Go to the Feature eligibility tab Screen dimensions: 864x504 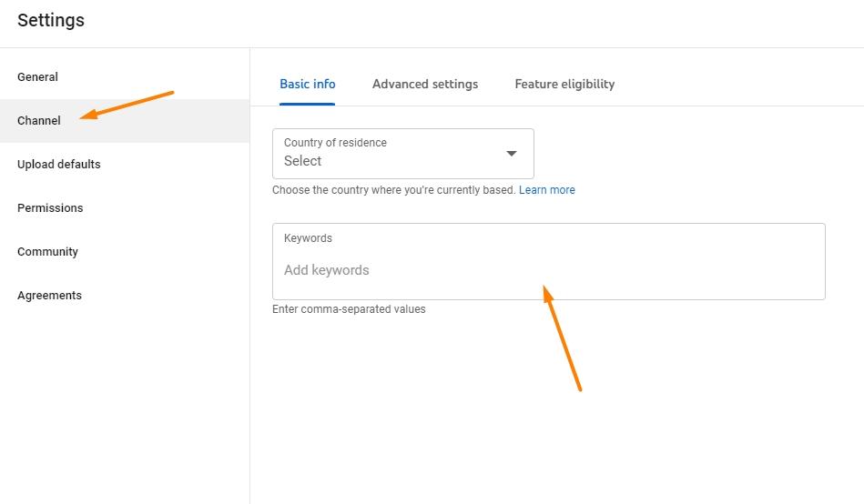point(564,84)
